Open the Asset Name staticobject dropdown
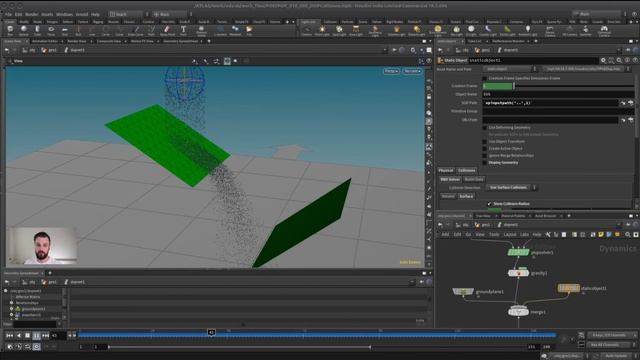Viewport: 640px width, 360px height. coord(510,69)
